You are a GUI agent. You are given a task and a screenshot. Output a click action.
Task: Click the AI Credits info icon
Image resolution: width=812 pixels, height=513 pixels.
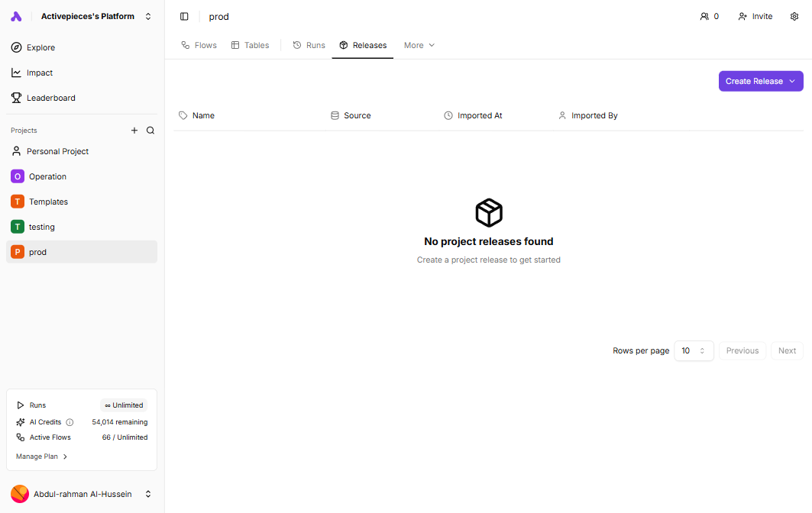[70, 421]
